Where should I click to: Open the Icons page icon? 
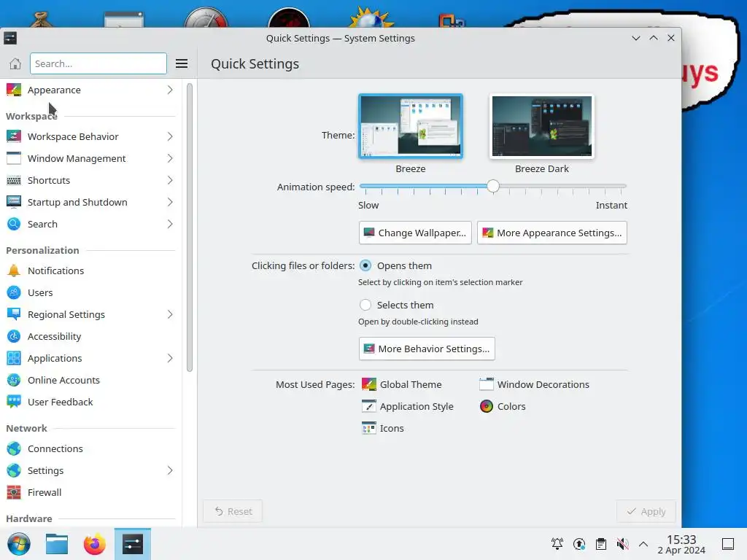pyautogui.click(x=368, y=428)
